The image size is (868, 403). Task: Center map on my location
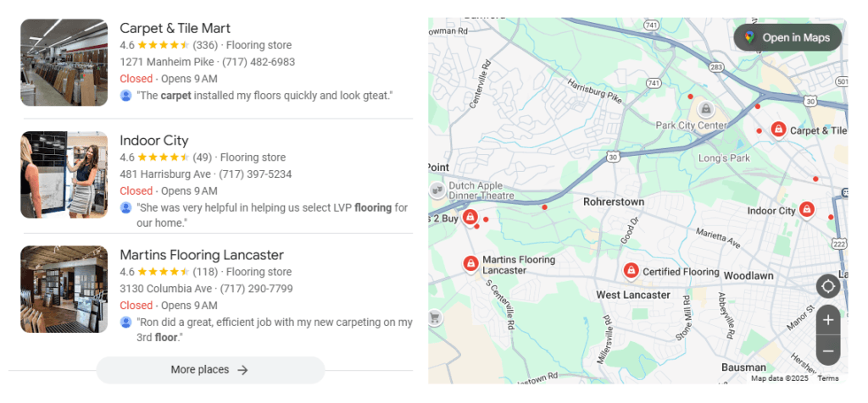coord(828,286)
